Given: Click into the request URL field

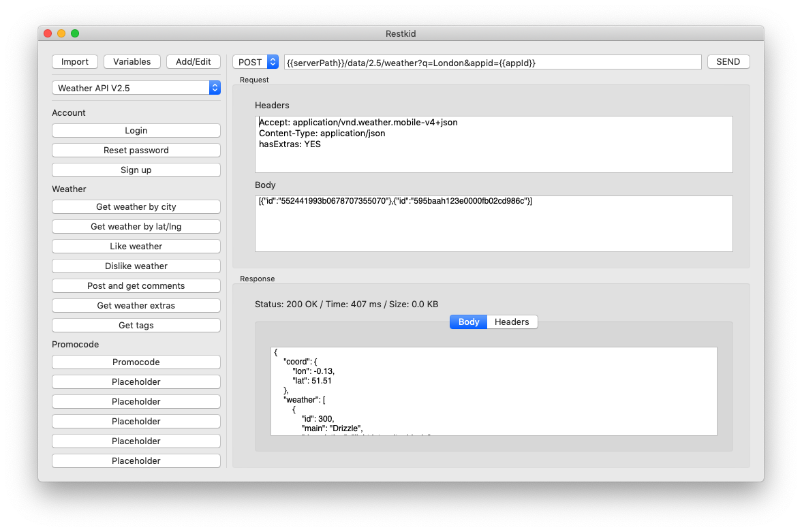Looking at the screenshot, I should (493, 63).
